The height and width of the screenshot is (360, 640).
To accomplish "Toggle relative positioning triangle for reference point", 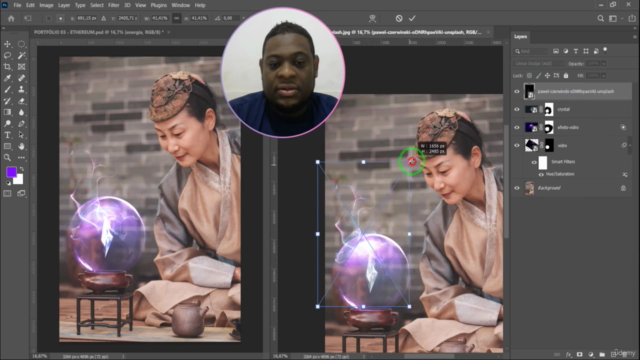I will pos(104,18).
